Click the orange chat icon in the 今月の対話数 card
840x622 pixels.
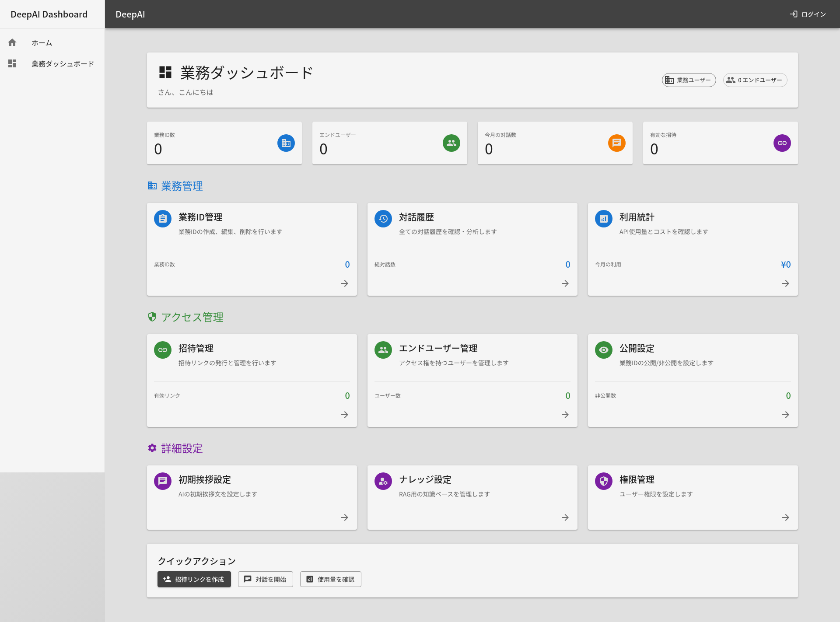617,143
